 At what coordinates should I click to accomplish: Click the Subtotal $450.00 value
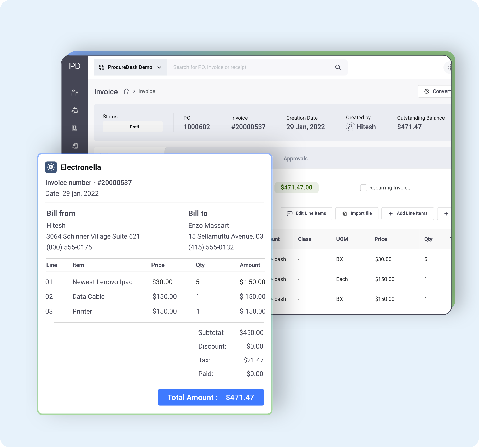click(251, 333)
